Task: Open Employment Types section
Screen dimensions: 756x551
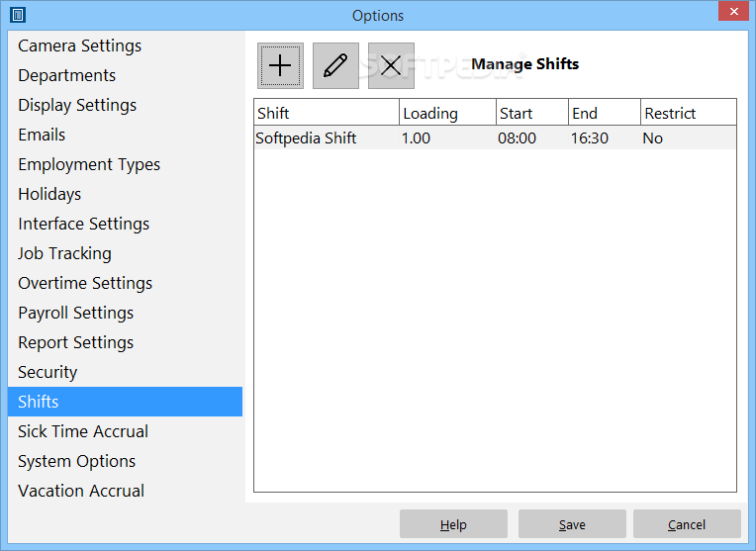Action: [125, 164]
